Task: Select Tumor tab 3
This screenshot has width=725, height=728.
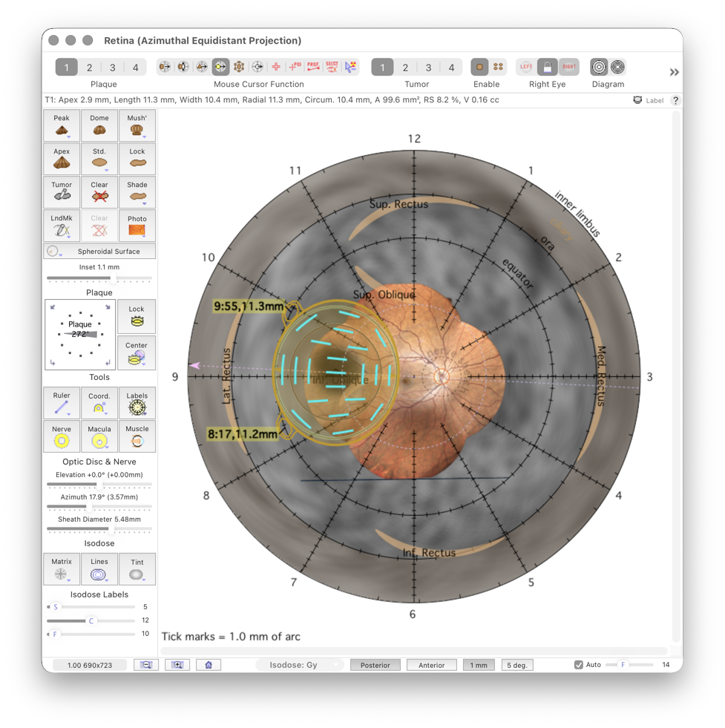Action: 427,66
